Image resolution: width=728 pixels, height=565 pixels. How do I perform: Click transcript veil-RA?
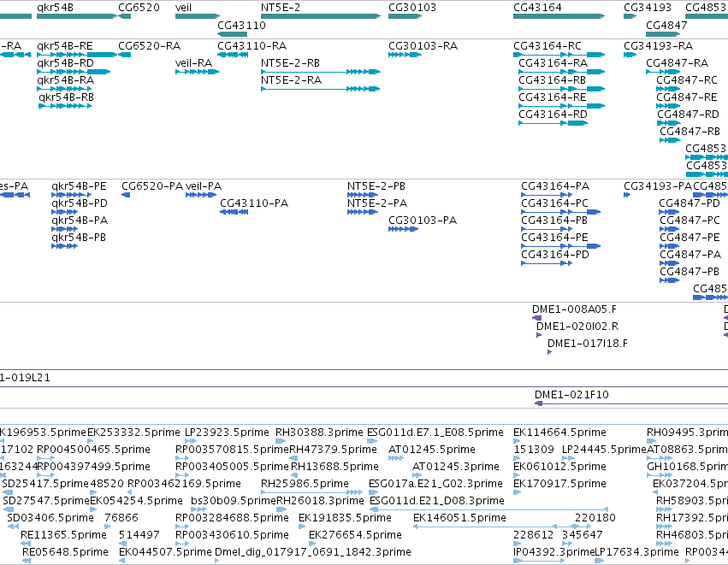tap(198, 72)
